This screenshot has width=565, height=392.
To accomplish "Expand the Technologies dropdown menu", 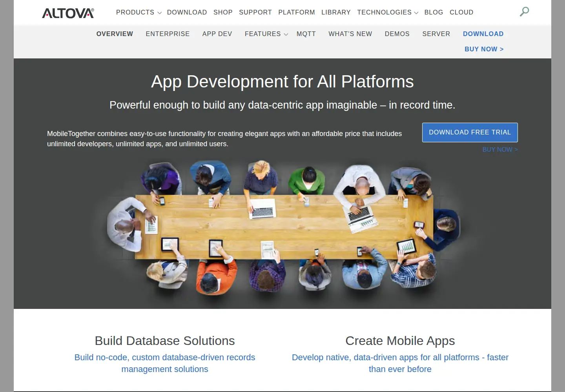I will click(388, 13).
